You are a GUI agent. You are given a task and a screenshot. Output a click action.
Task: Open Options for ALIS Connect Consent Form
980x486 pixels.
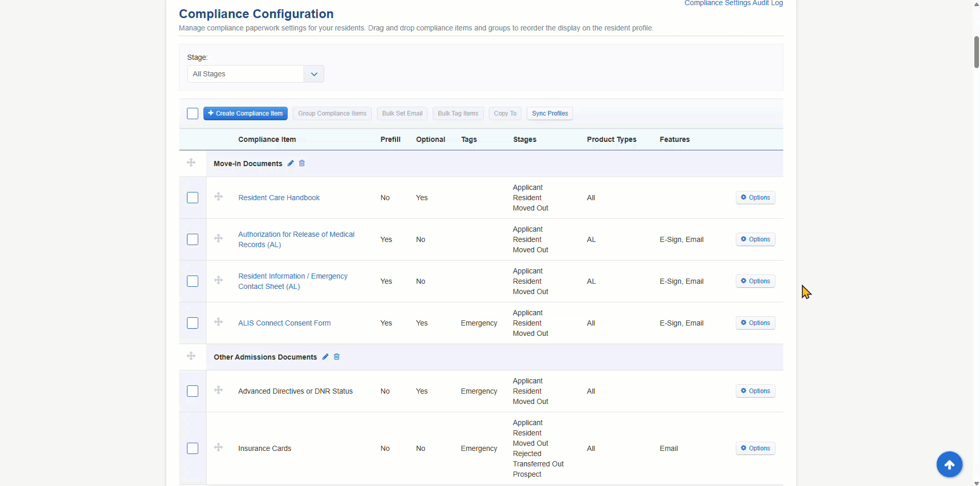tap(755, 323)
